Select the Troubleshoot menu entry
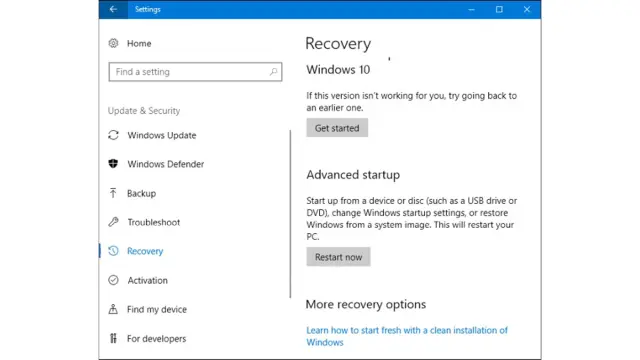The width and height of the screenshot is (640, 360). point(153,222)
